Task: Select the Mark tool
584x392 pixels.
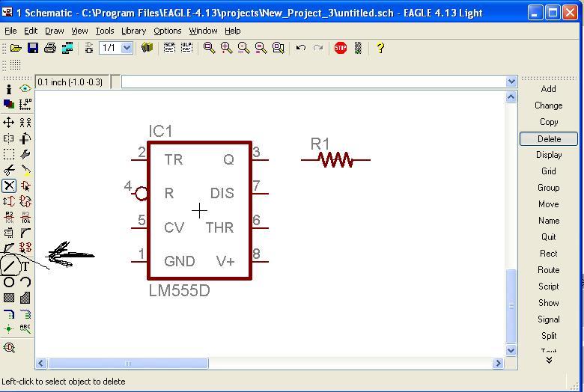Action: tap(25, 105)
